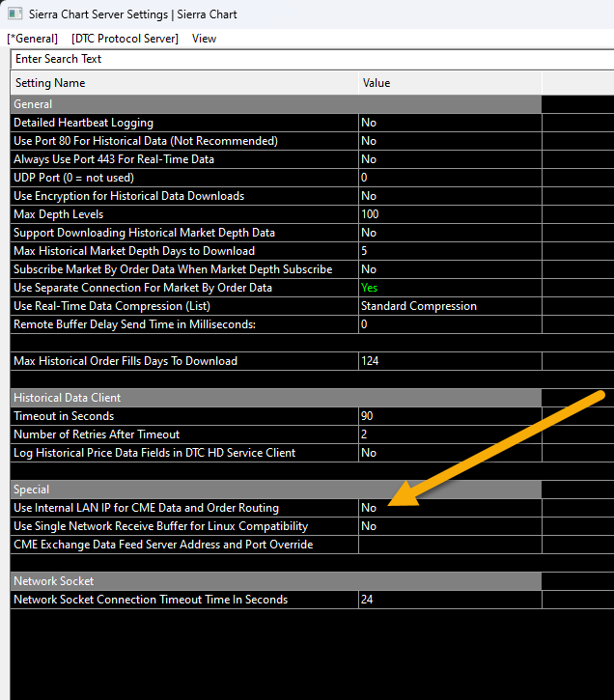Viewport: 614px width, 700px height.
Task: Select Always Use Port 443 For Real-Time Data
Action: [184, 159]
